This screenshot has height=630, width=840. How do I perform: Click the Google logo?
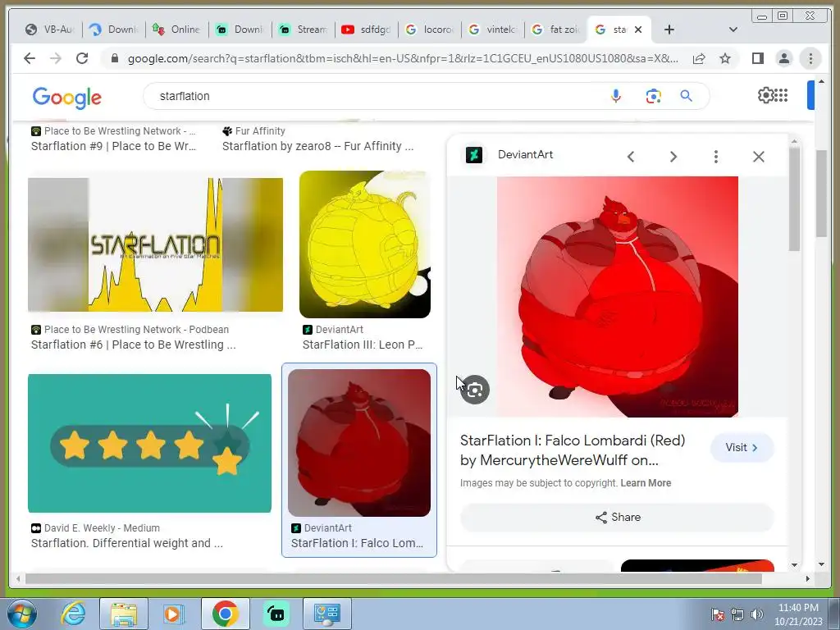click(66, 97)
